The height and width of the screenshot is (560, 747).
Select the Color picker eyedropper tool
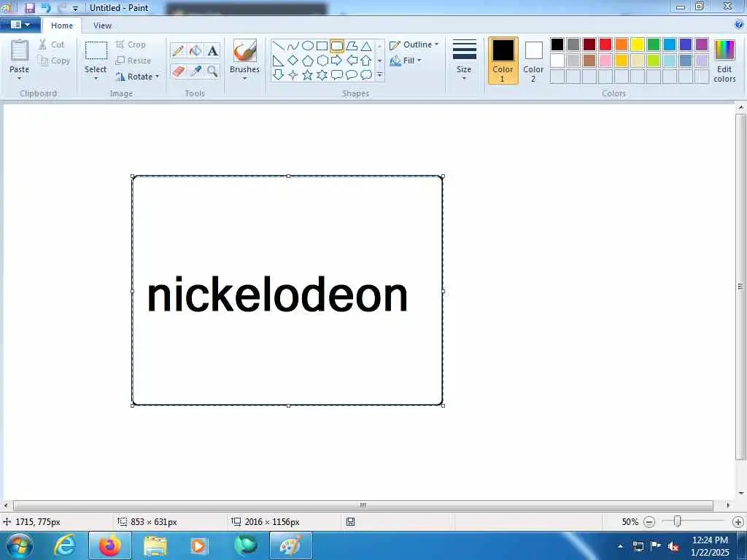click(x=196, y=71)
